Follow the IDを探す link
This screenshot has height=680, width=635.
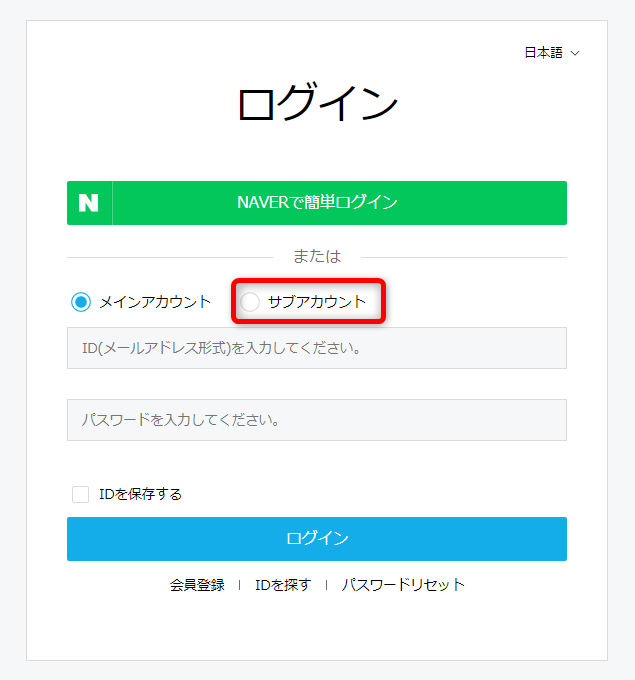tap(283, 585)
